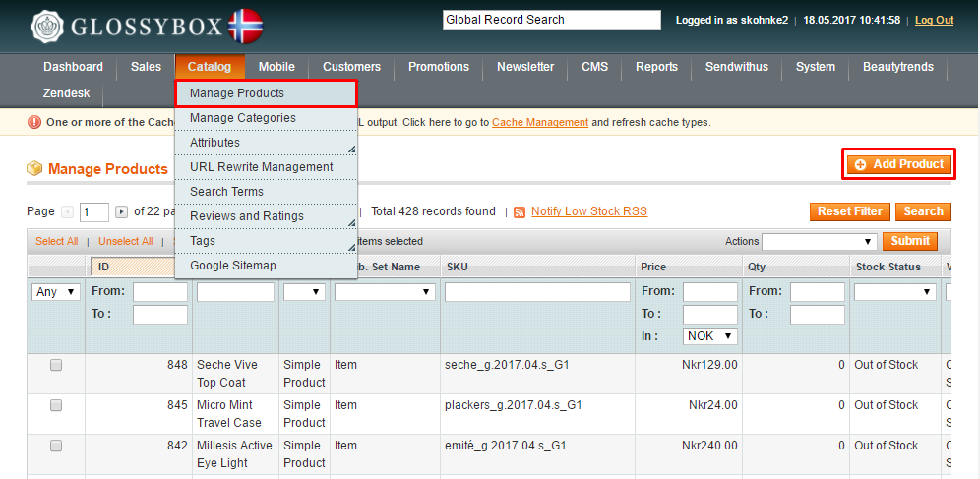Image resolution: width=980 pixels, height=479 pixels.
Task: Click the ID From filter field
Action: tap(160, 292)
